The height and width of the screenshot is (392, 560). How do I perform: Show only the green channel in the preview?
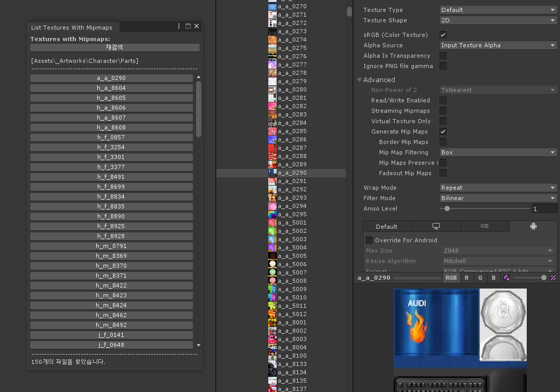(x=480, y=278)
